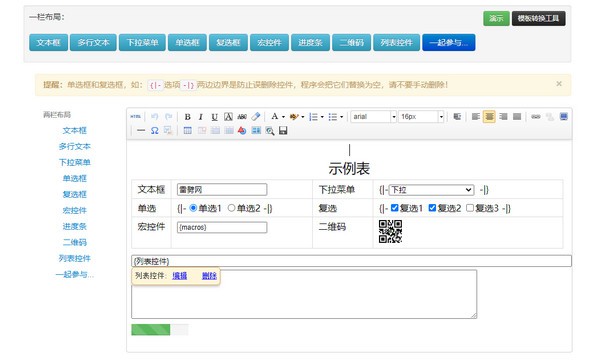Check the 复选3 checkbox
The height and width of the screenshot is (363, 600).
pyautogui.click(x=470, y=208)
